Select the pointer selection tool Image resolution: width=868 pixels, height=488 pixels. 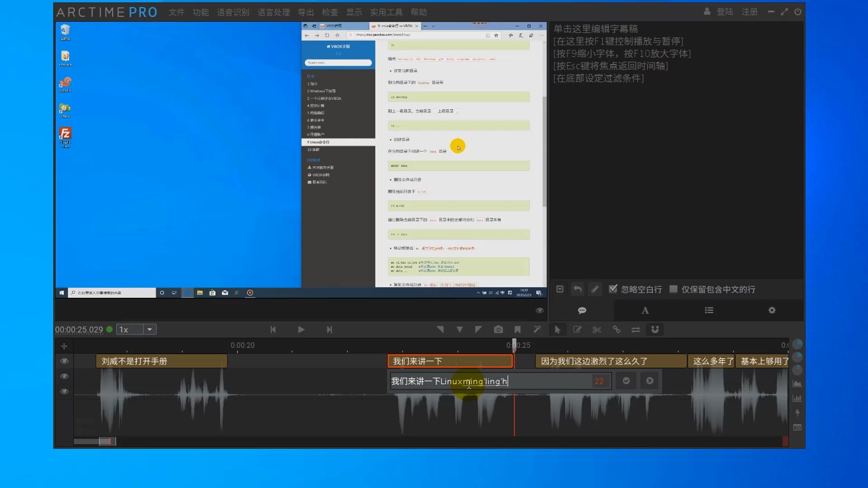(557, 330)
